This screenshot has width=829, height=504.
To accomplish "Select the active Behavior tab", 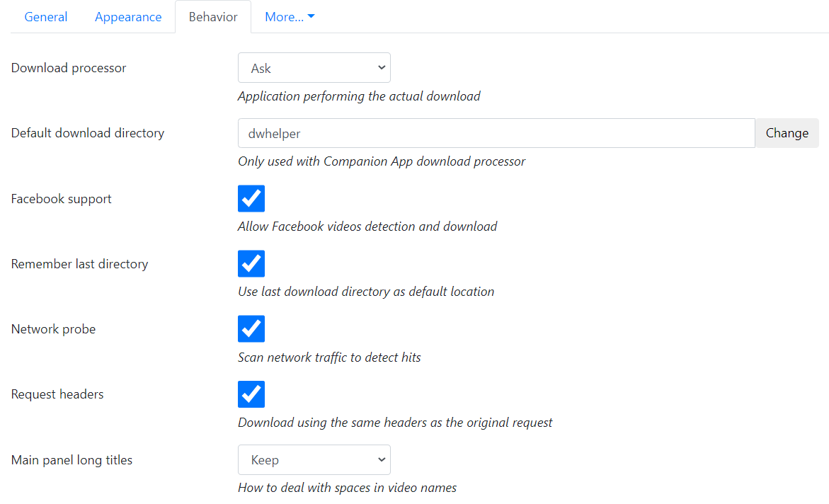I will (212, 16).
